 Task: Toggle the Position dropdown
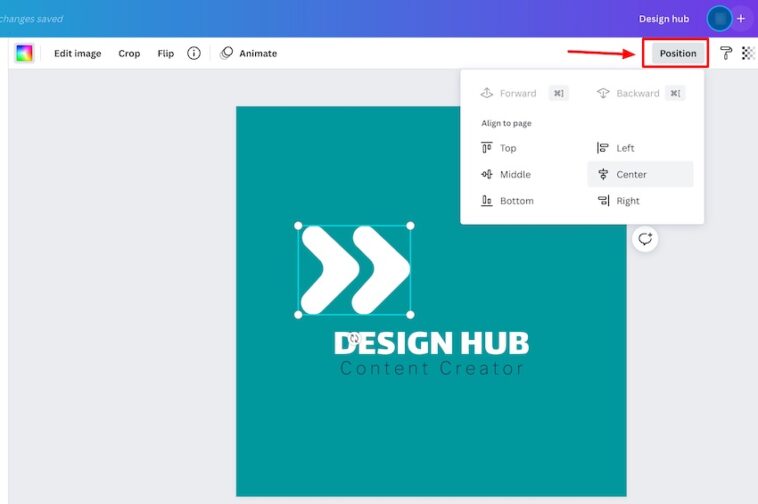(677, 53)
